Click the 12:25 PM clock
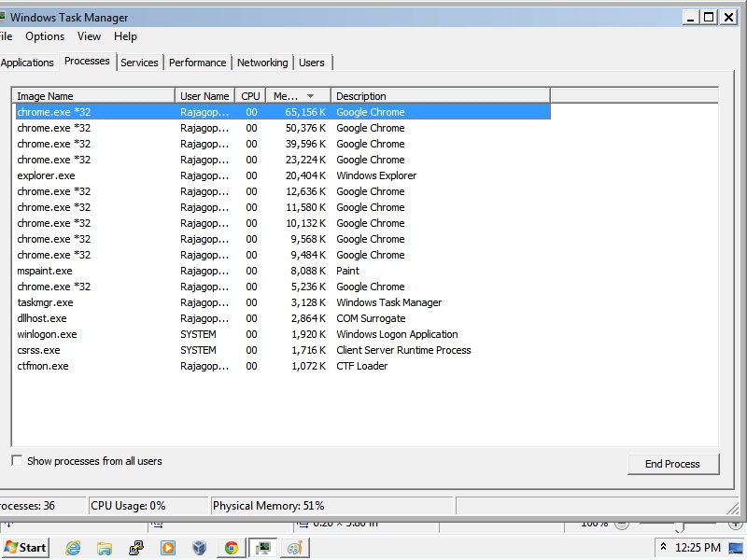Image resolution: width=747 pixels, height=560 pixels. pyautogui.click(x=698, y=548)
